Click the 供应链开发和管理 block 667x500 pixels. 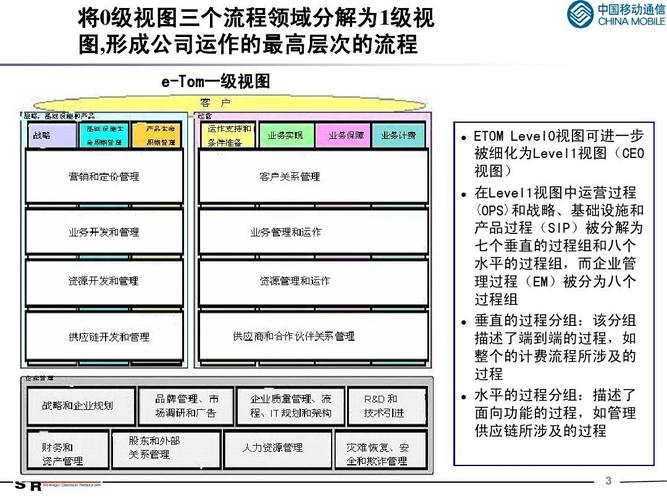104,337
